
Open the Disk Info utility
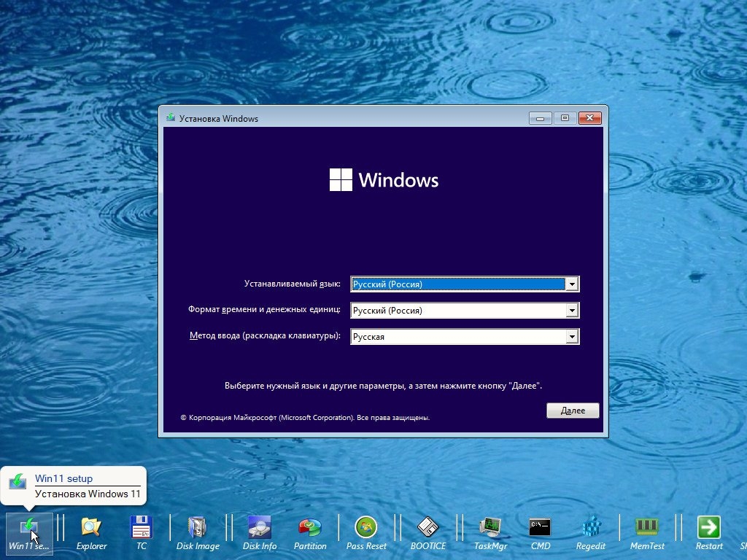click(x=260, y=528)
